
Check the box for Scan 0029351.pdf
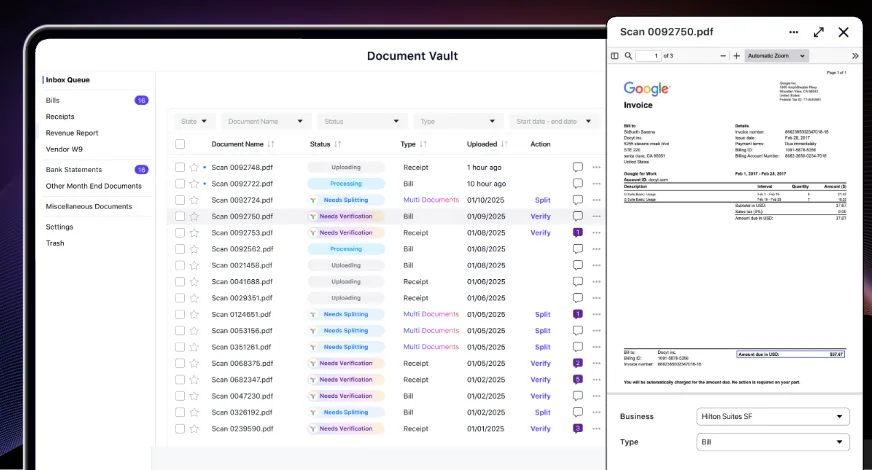point(180,298)
